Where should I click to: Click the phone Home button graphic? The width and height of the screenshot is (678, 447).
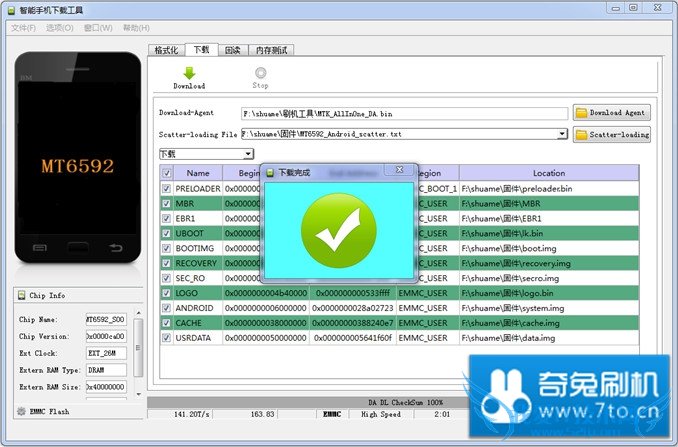coord(78,248)
